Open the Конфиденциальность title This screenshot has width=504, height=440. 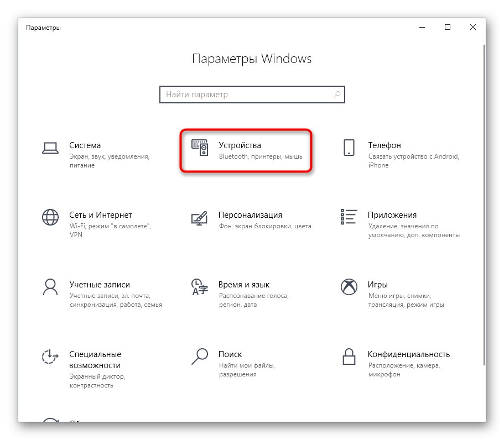pos(409,354)
